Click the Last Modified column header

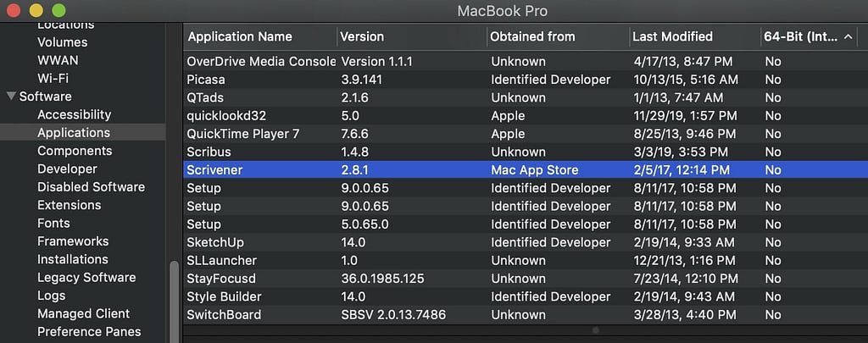(x=672, y=36)
